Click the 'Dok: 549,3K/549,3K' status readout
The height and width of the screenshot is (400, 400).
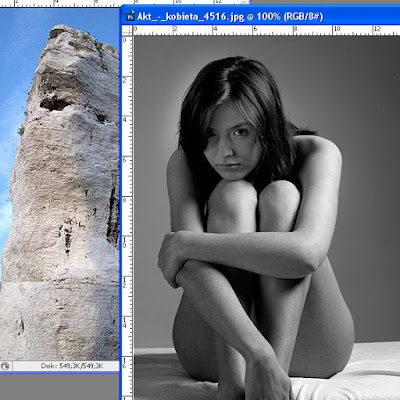[x=72, y=366]
